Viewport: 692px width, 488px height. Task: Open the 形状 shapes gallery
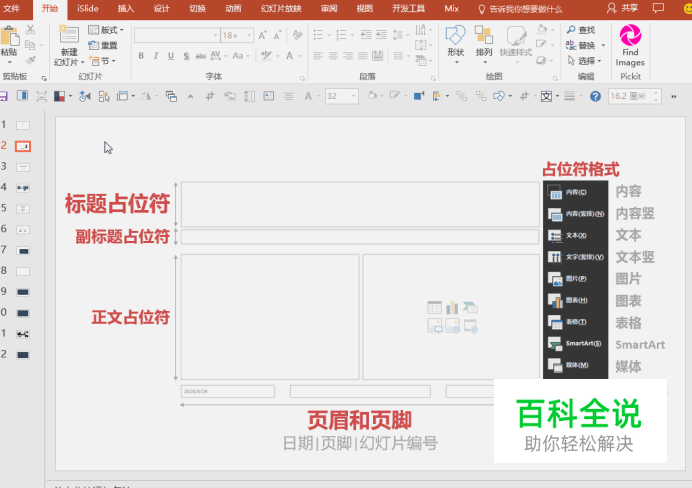(455, 44)
